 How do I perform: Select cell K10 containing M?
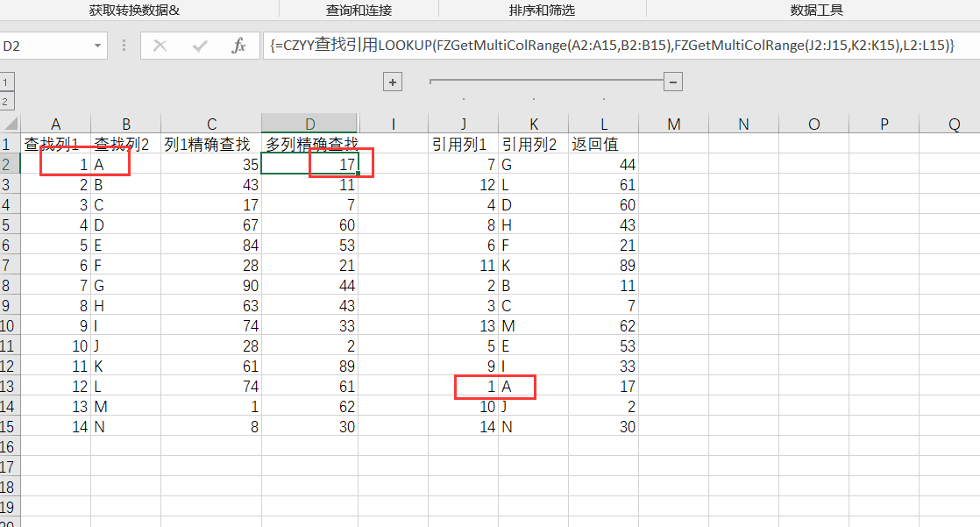533,325
